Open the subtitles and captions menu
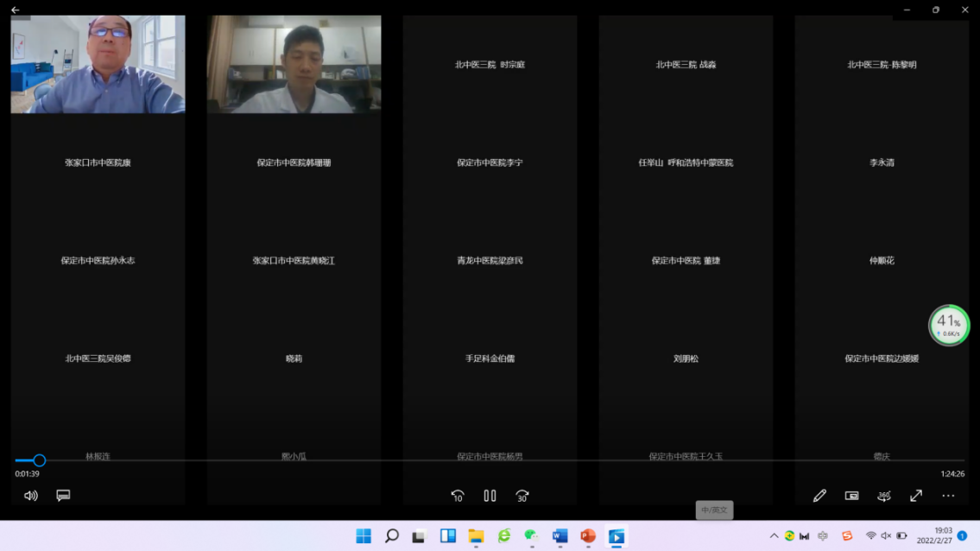The width and height of the screenshot is (980, 551). click(63, 496)
